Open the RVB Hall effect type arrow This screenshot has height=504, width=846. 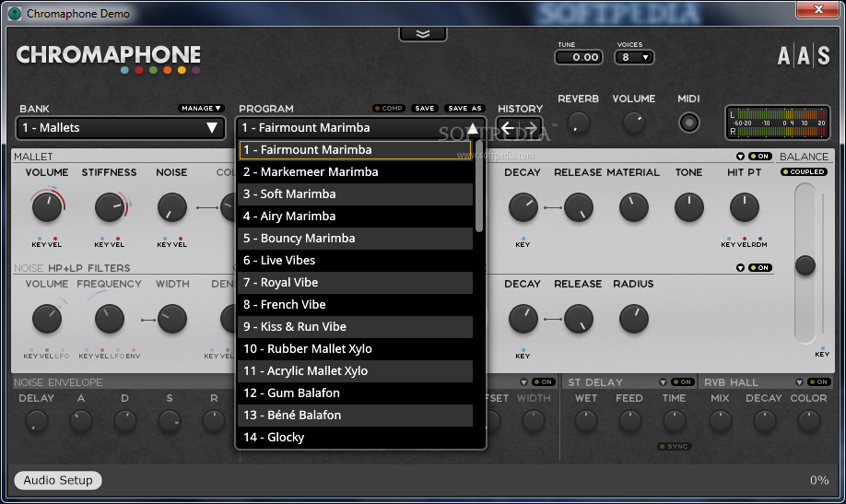pyautogui.click(x=799, y=382)
